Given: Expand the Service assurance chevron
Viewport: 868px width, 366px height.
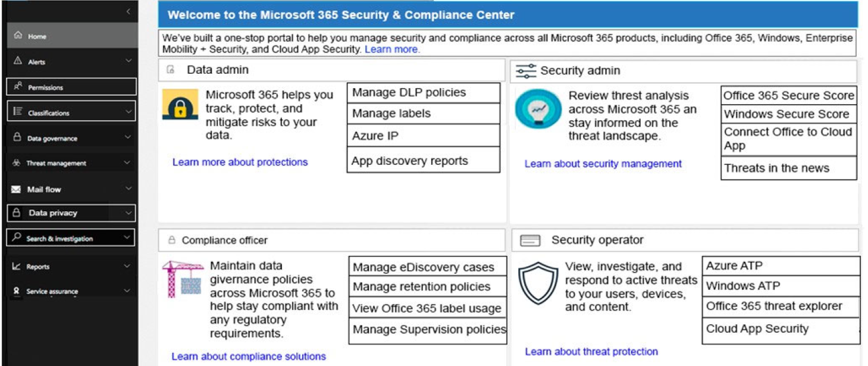Looking at the screenshot, I should click(127, 291).
